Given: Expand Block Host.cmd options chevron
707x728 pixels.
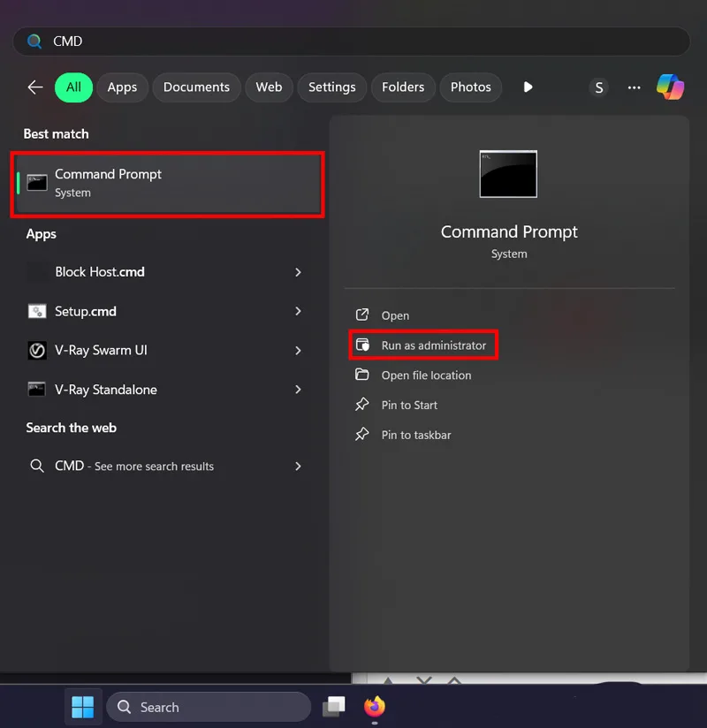Looking at the screenshot, I should click(298, 272).
